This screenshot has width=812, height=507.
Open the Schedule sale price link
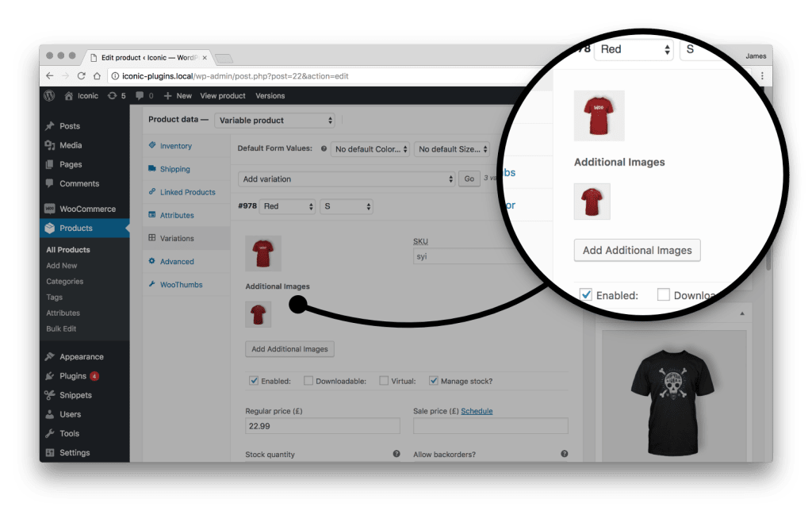tap(477, 411)
